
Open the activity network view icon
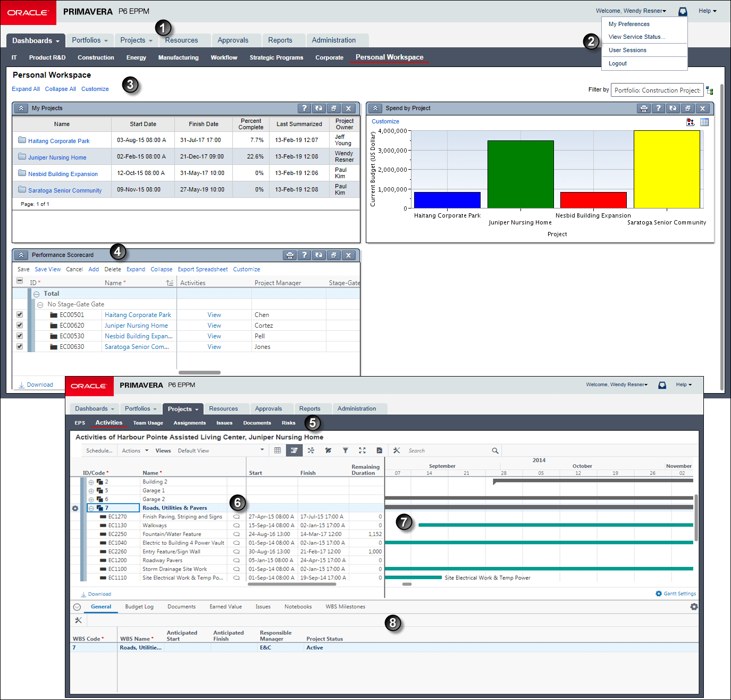pyautogui.click(x=311, y=451)
